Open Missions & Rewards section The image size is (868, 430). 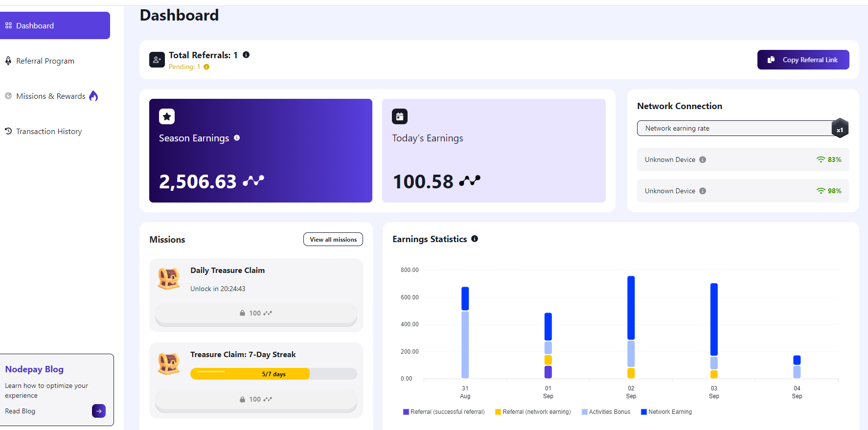(51, 96)
